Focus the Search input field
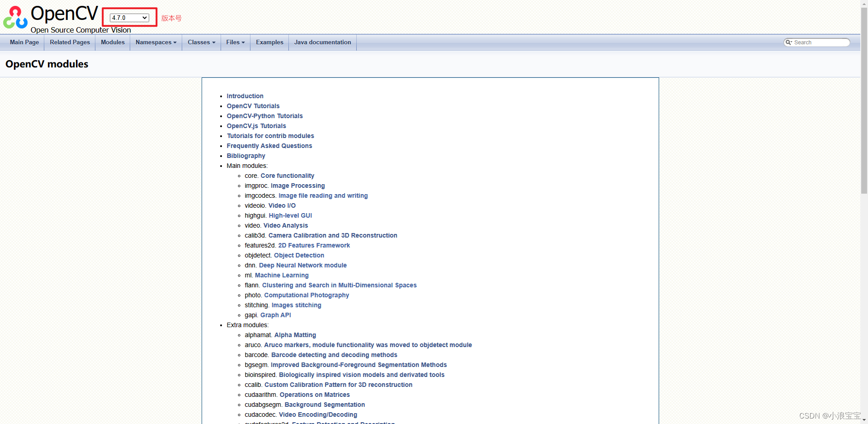This screenshot has width=868, height=424. (x=821, y=43)
